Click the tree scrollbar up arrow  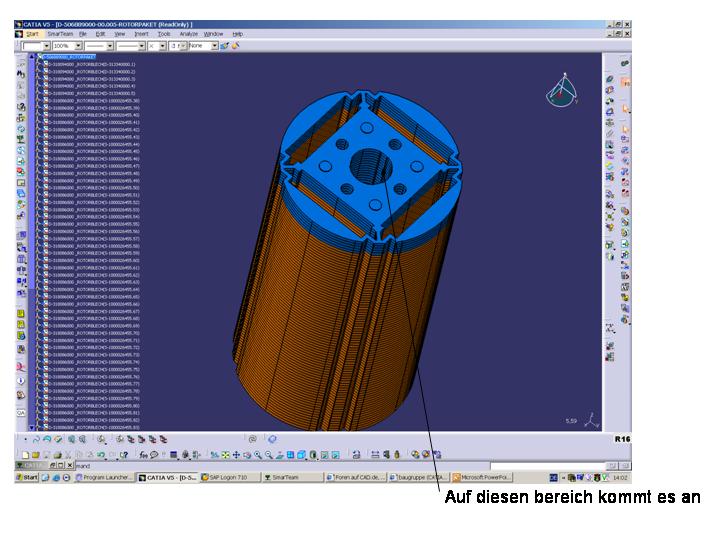click(32, 56)
